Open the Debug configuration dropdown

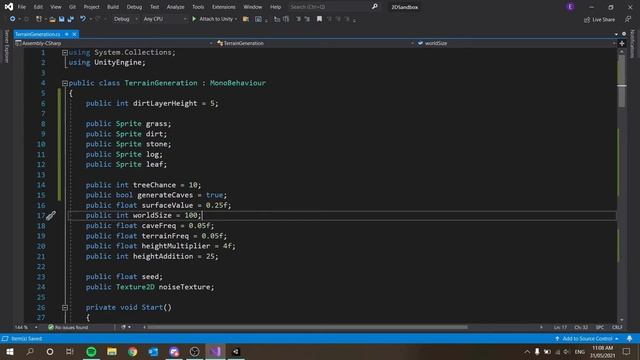pos(125,19)
